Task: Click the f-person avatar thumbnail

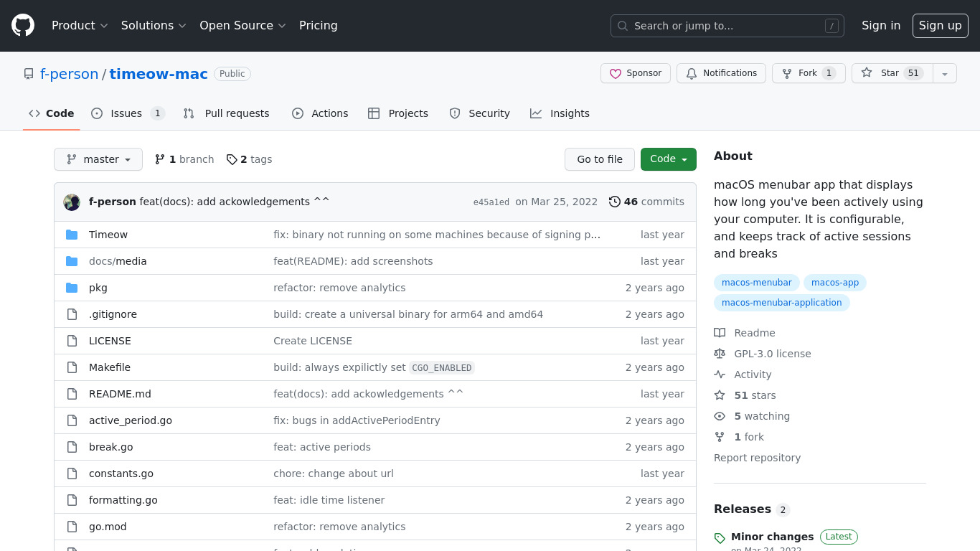Action: [72, 202]
